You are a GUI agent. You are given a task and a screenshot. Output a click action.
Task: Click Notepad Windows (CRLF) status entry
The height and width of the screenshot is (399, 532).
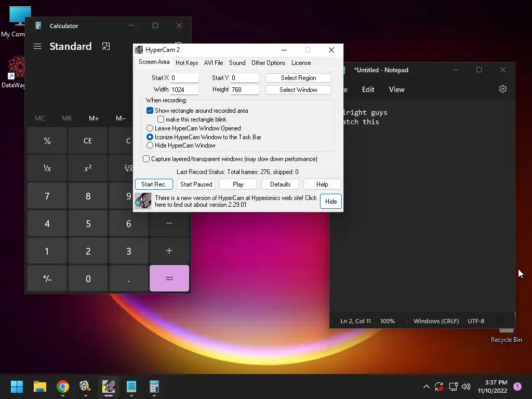tap(436, 321)
